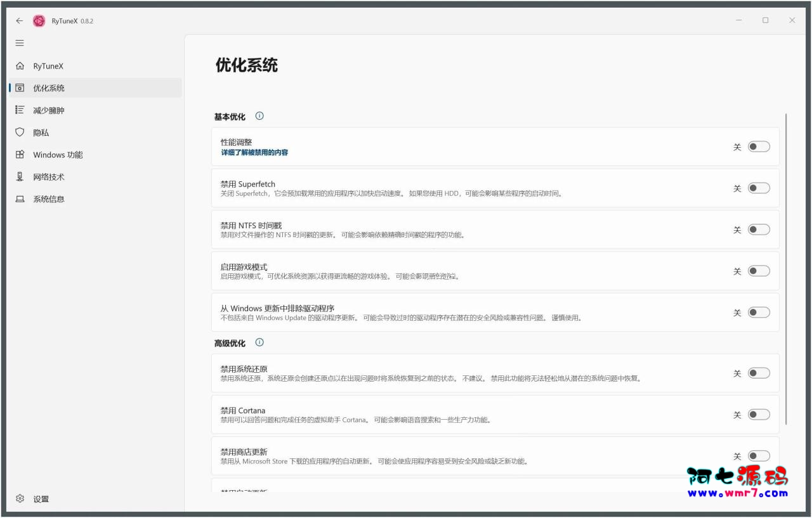The image size is (812, 518).
Task: Open the Windows 功能 page
Action: point(95,155)
